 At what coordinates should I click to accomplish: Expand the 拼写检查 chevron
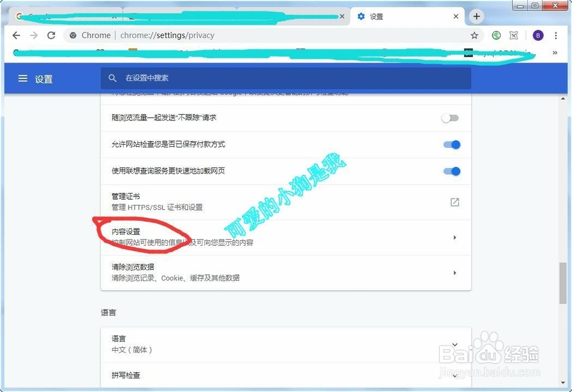point(455,375)
